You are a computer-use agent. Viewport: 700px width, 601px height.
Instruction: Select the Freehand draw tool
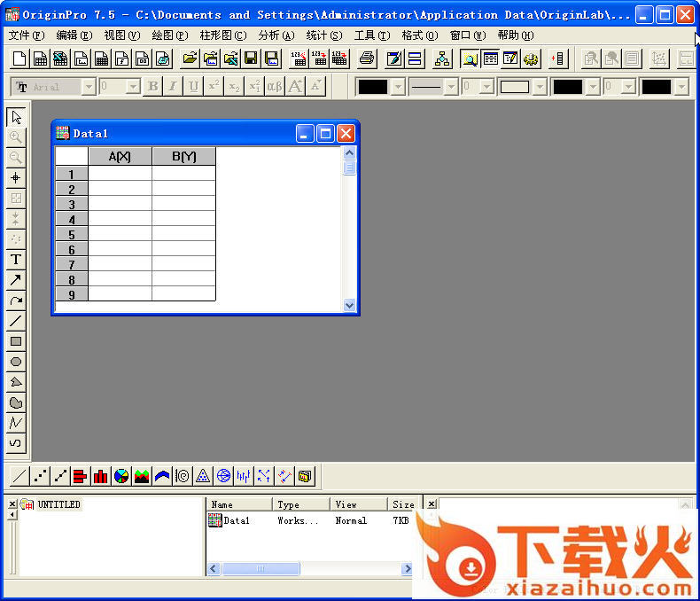16,443
